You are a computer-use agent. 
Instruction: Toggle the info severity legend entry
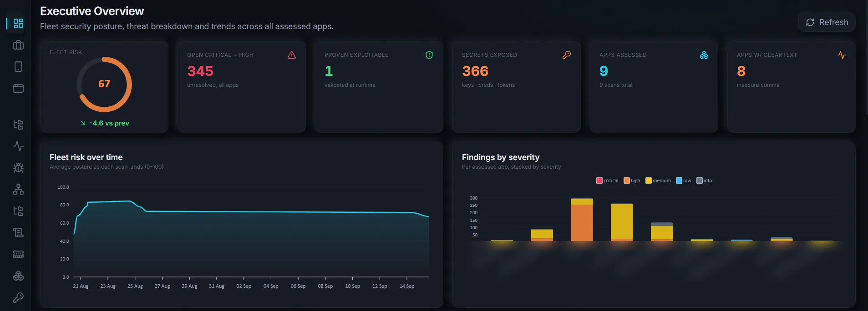(x=705, y=181)
